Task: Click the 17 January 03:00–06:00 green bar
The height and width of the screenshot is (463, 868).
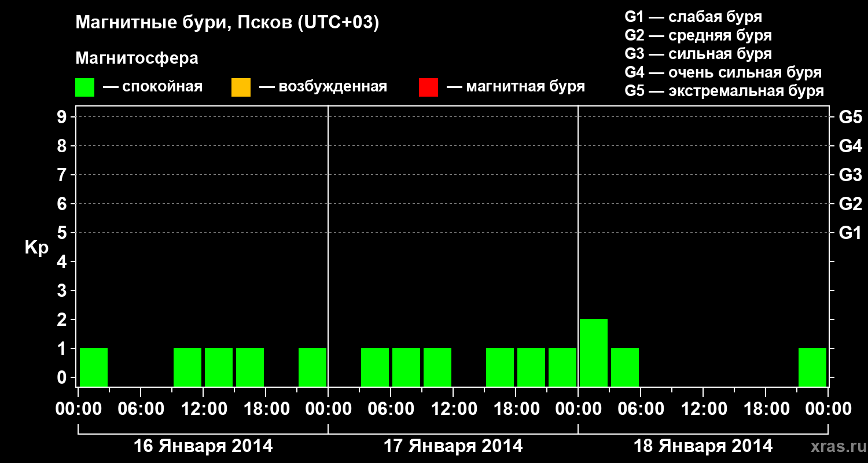Action: point(375,367)
